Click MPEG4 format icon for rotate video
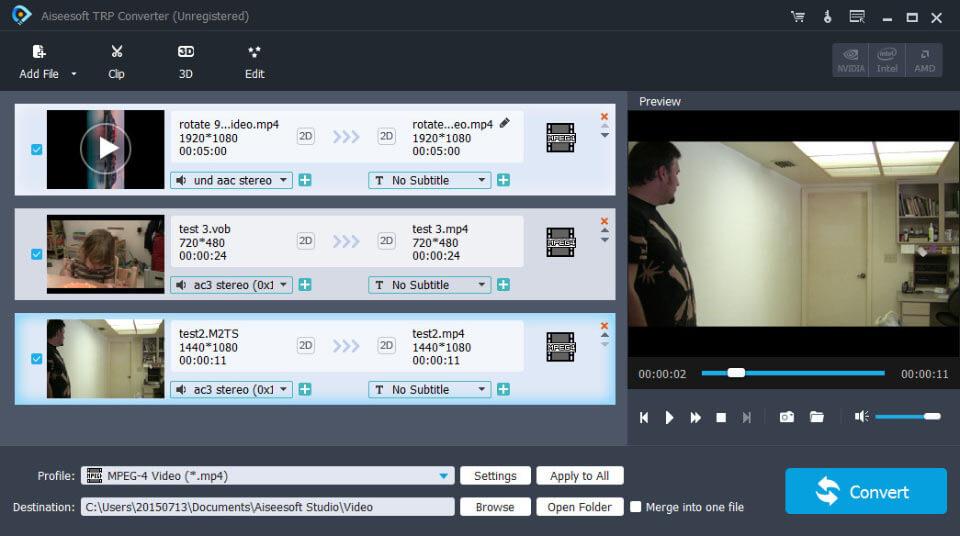 [560, 138]
